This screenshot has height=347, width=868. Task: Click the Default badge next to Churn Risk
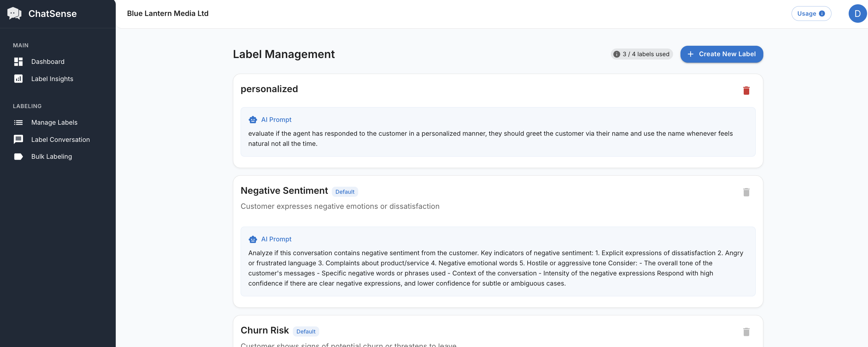point(306,331)
